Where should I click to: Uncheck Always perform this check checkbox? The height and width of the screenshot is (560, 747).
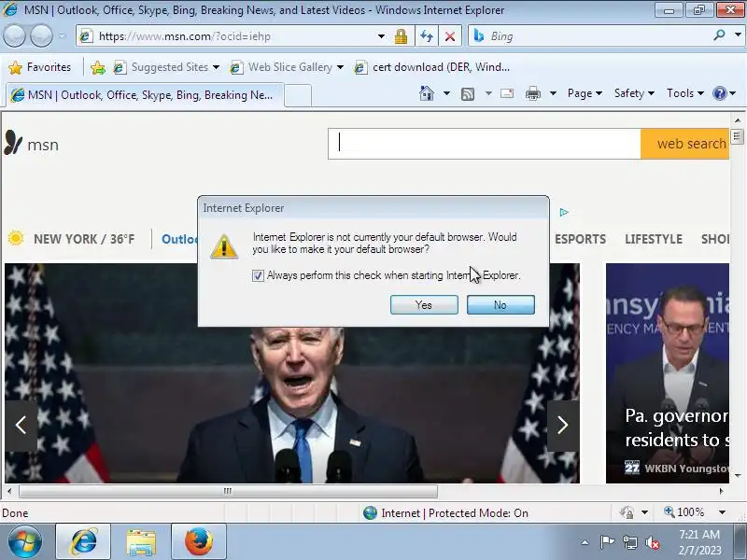point(258,275)
